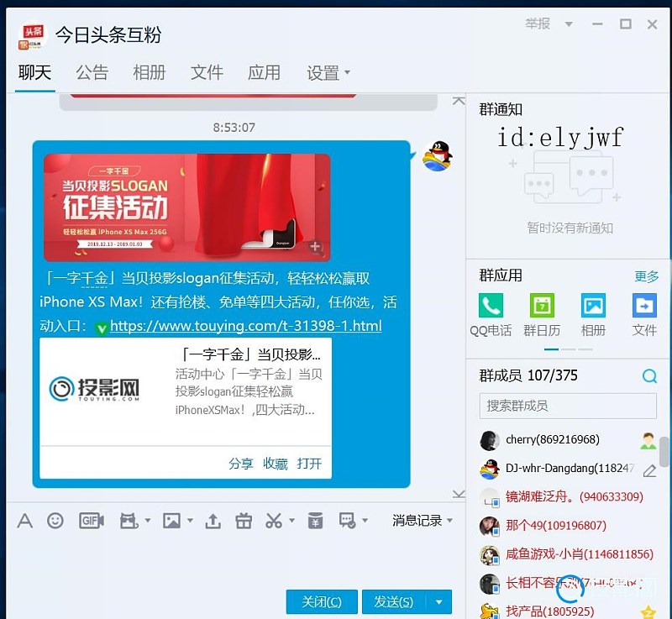This screenshot has height=619, width=672.
Task: Click 打开 on the link card
Action: click(x=309, y=464)
